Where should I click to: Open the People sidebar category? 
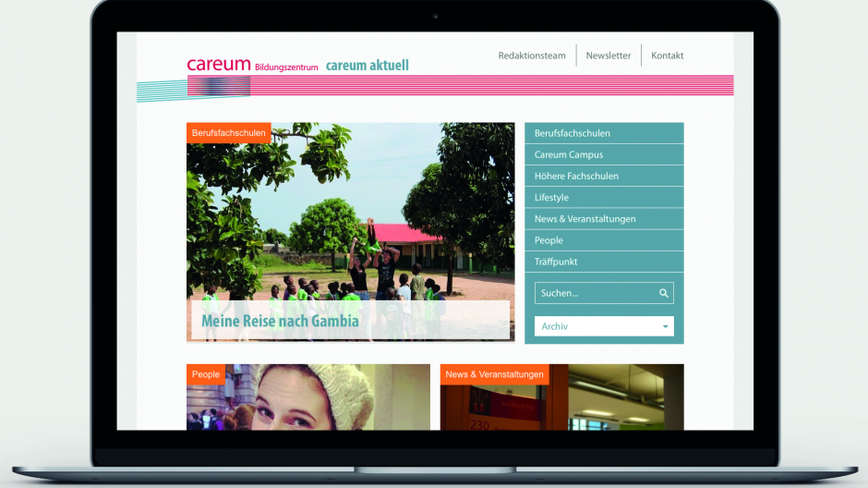tap(604, 240)
